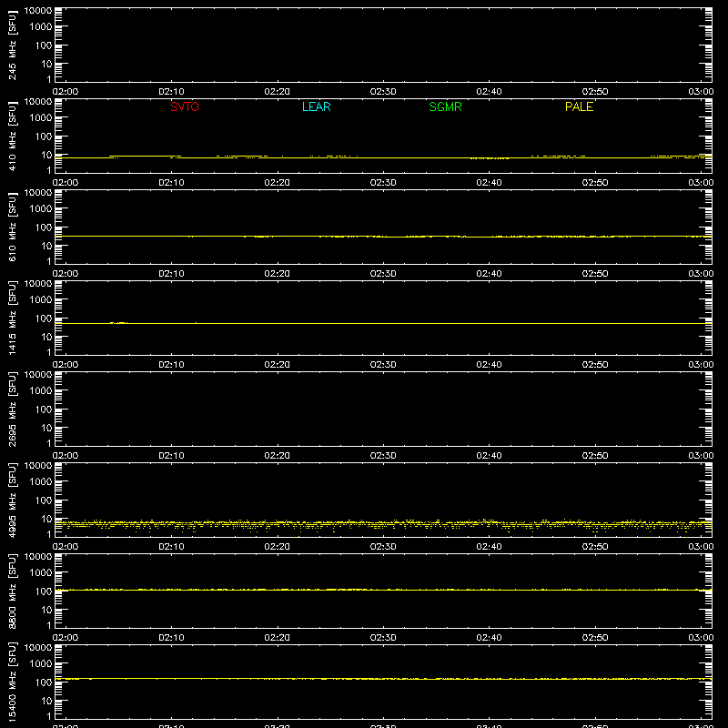Viewport: 728px width, 728px height.
Task: Click 02:20 label under the 4995 MHz panel
Action: coord(278,547)
